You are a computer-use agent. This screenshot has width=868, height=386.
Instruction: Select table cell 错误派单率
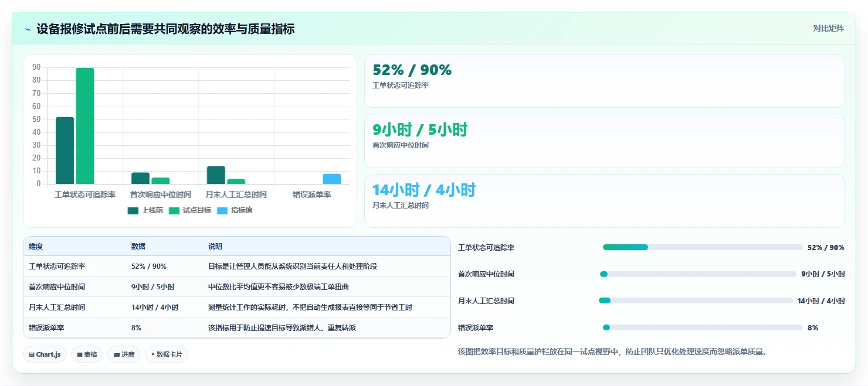click(46, 327)
